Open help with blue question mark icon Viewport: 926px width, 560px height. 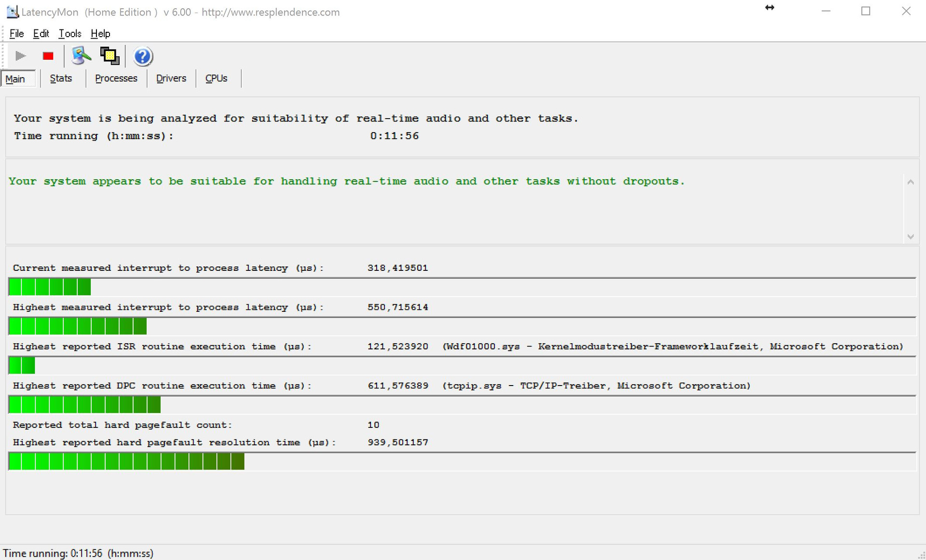[x=143, y=56]
